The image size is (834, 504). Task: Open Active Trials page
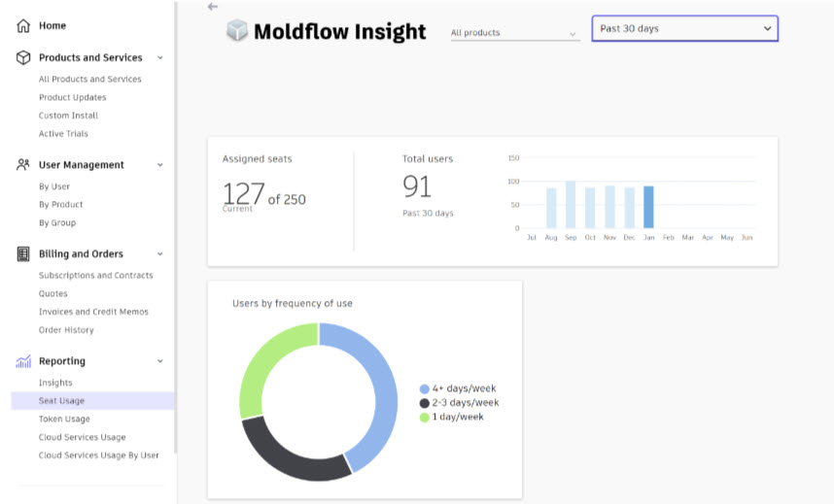pyautogui.click(x=63, y=133)
